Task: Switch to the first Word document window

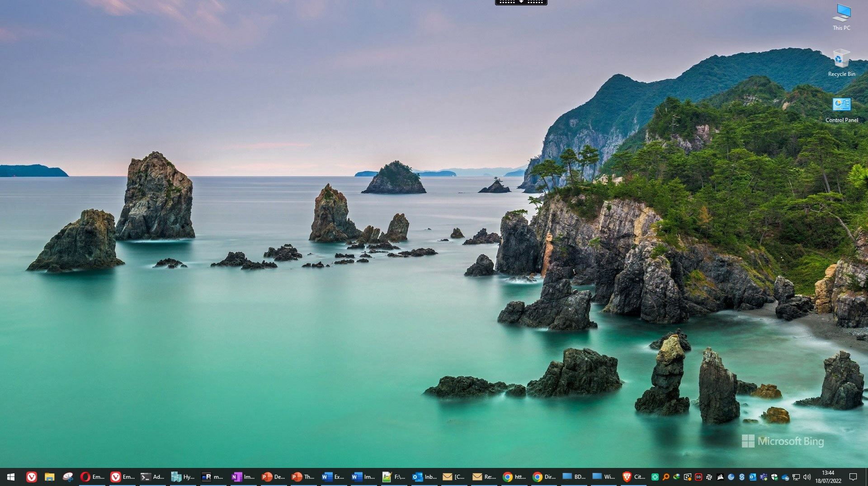Action: (333, 477)
